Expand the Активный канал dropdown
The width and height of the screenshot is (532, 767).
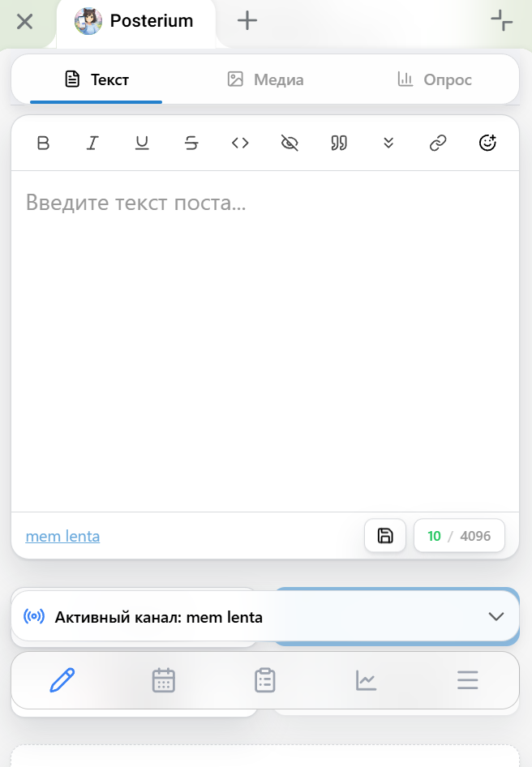(x=264, y=617)
